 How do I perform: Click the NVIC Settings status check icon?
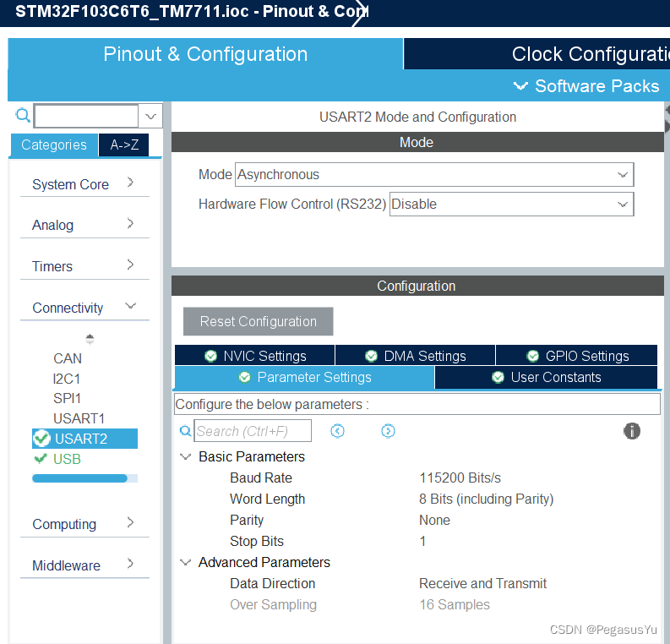(210, 356)
